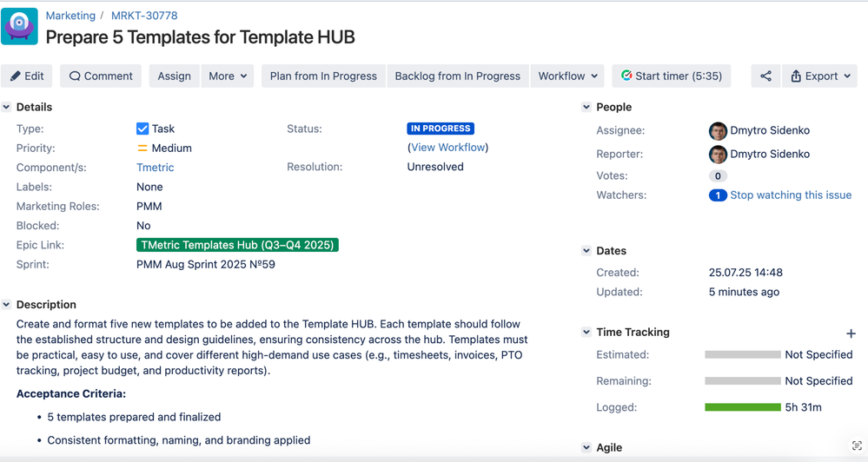Click the IN PROGRESS status badge
Image resolution: width=868 pixels, height=462 pixels.
[x=441, y=129]
